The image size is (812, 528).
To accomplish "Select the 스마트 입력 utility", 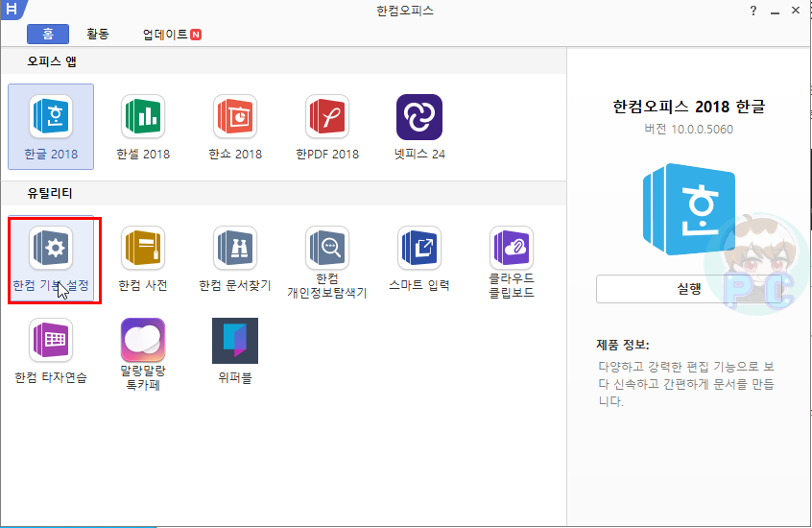I will (419, 258).
